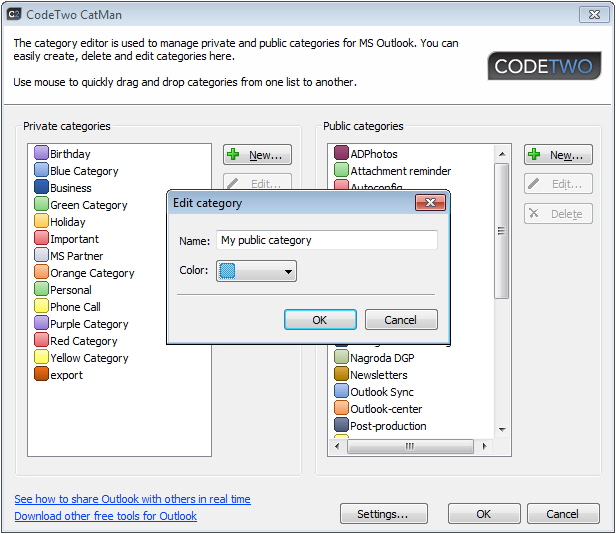Click the Outlook-center orange icon
The width and height of the screenshot is (616, 534).
[x=341, y=408]
